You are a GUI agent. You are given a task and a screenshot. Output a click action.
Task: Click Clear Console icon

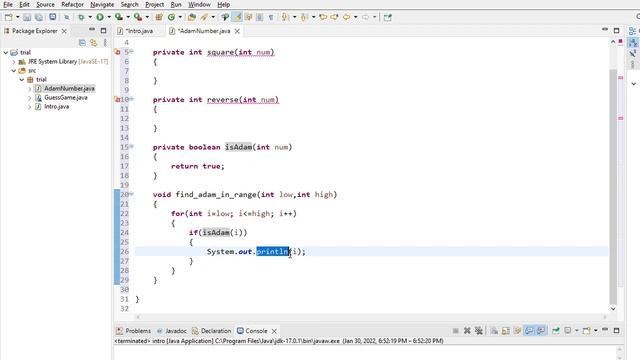point(494,331)
